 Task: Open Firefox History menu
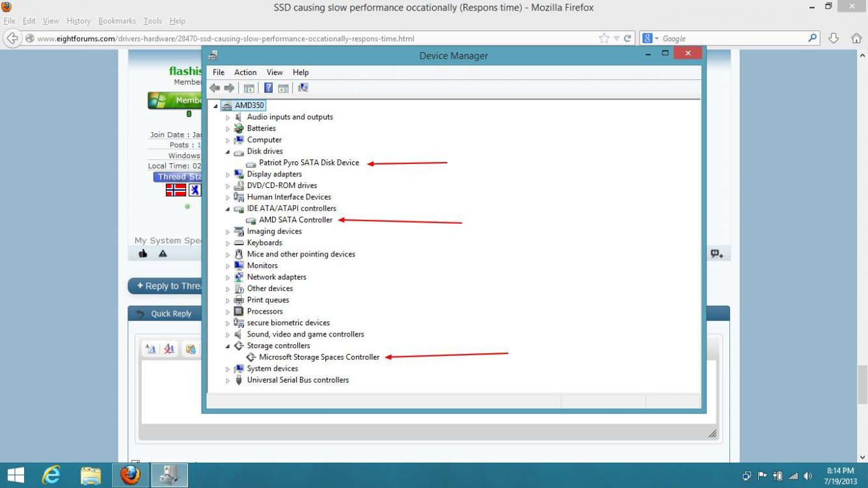79,21
